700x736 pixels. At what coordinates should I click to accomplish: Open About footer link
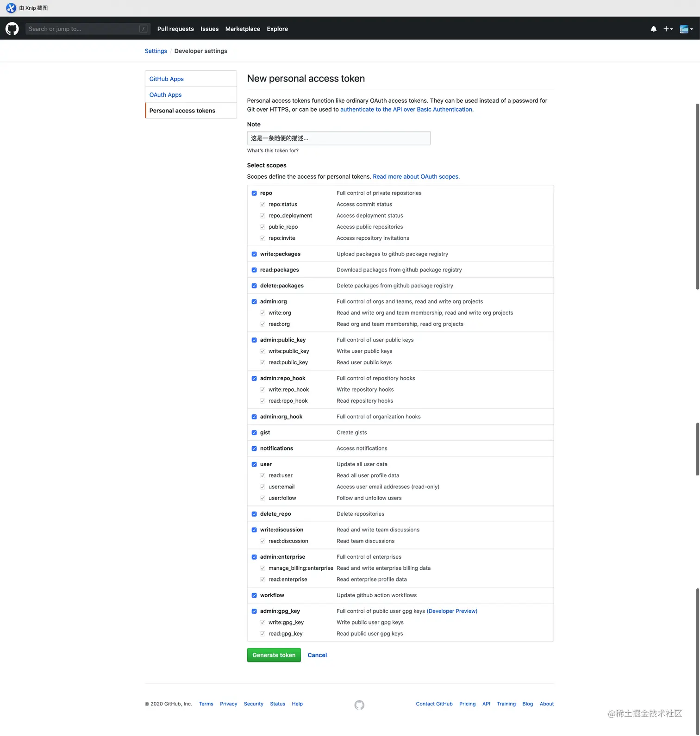click(x=547, y=704)
